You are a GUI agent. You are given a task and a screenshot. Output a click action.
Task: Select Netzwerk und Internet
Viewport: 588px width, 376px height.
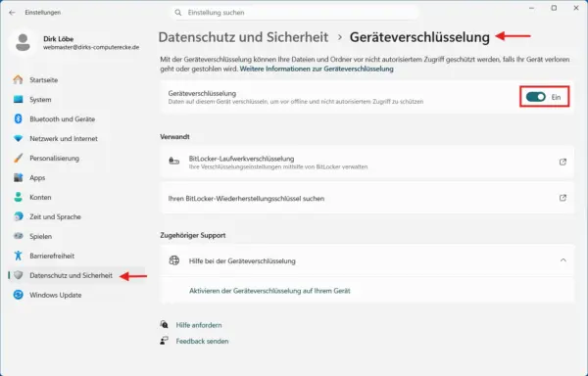[x=76, y=138]
